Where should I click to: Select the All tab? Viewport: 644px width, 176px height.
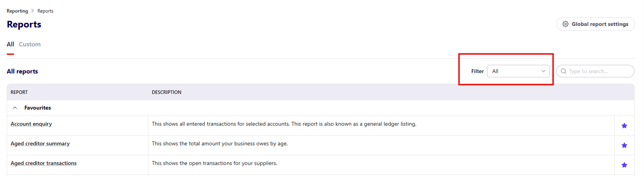pos(10,44)
